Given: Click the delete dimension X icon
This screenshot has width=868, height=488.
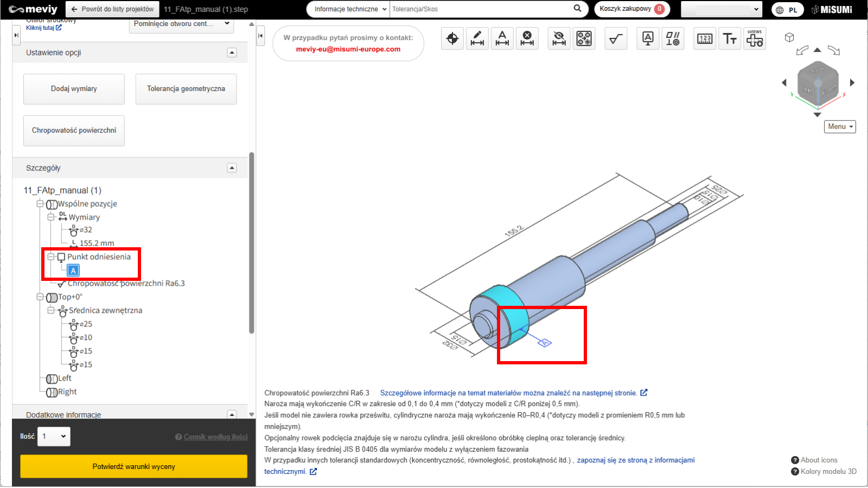Looking at the screenshot, I should click(527, 38).
